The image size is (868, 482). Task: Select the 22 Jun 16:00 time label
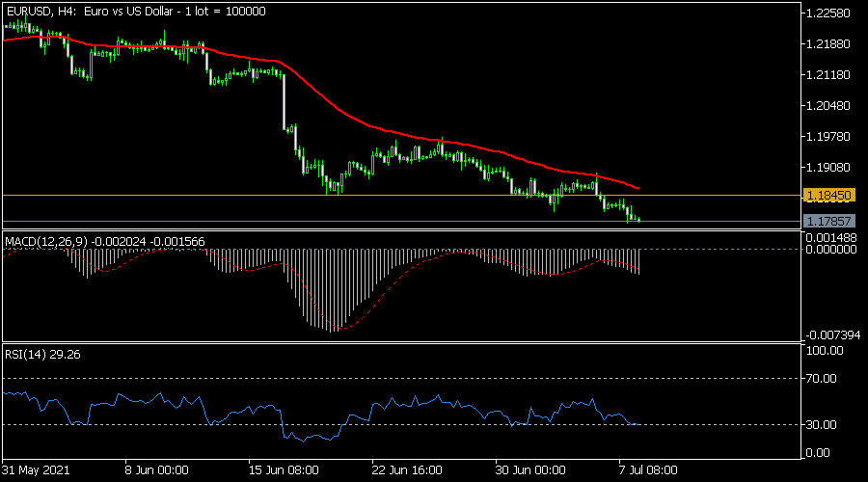pyautogui.click(x=405, y=471)
